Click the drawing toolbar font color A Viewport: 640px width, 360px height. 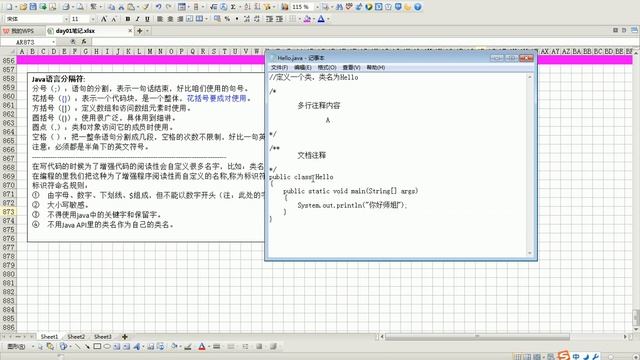202,347
